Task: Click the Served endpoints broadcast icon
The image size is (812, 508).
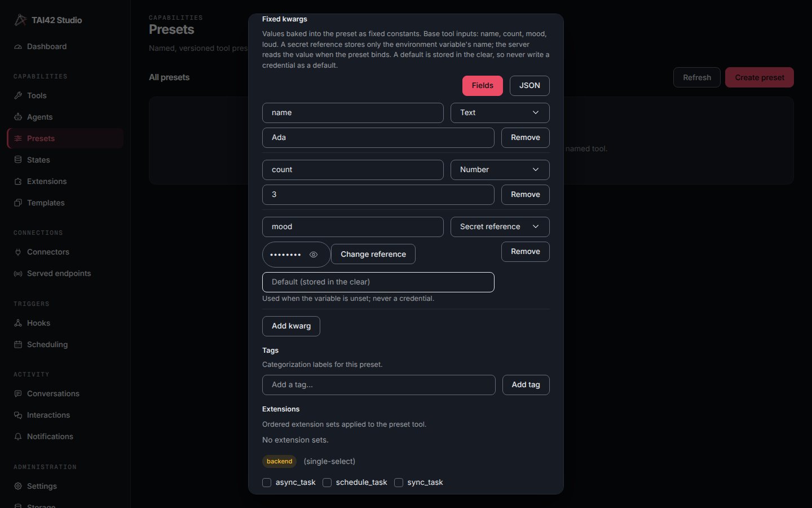Action: (x=18, y=274)
